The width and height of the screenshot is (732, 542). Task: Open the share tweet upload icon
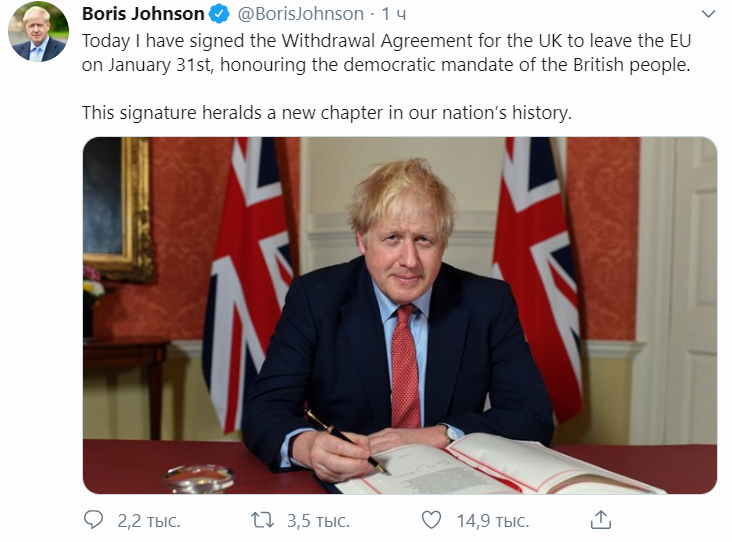(x=601, y=520)
